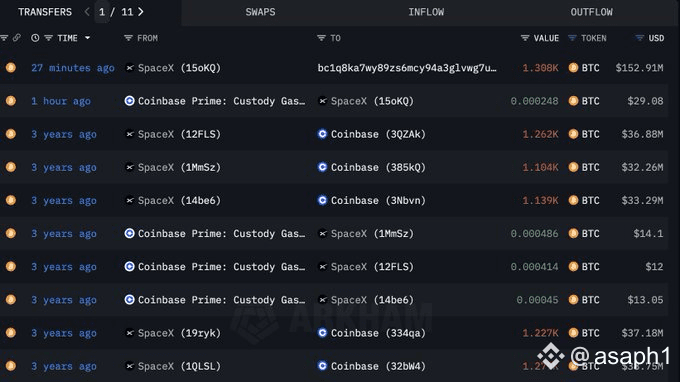Viewport: 680px width, 382px height.
Task: Click the $37.18M USD amount
Action: tap(642, 333)
